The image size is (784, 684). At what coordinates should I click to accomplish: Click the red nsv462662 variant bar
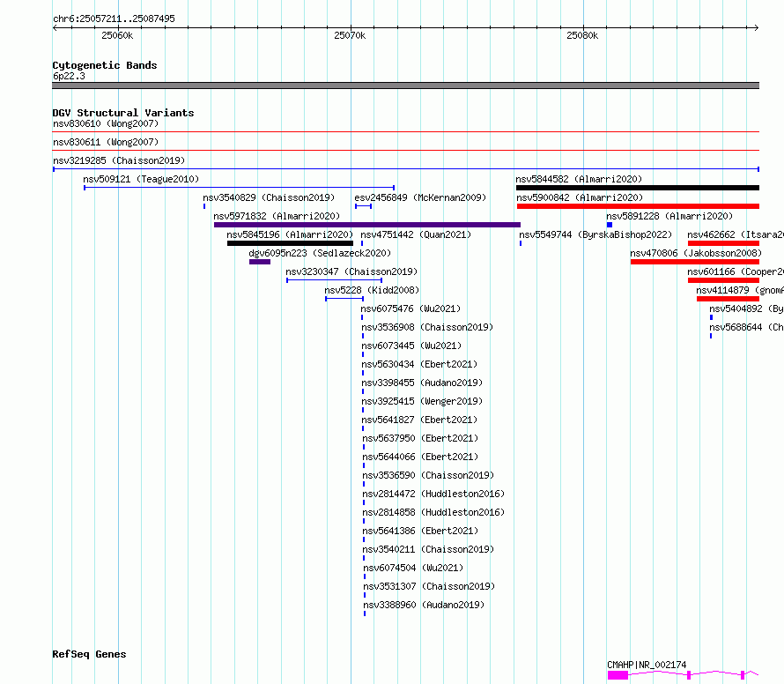723,243
